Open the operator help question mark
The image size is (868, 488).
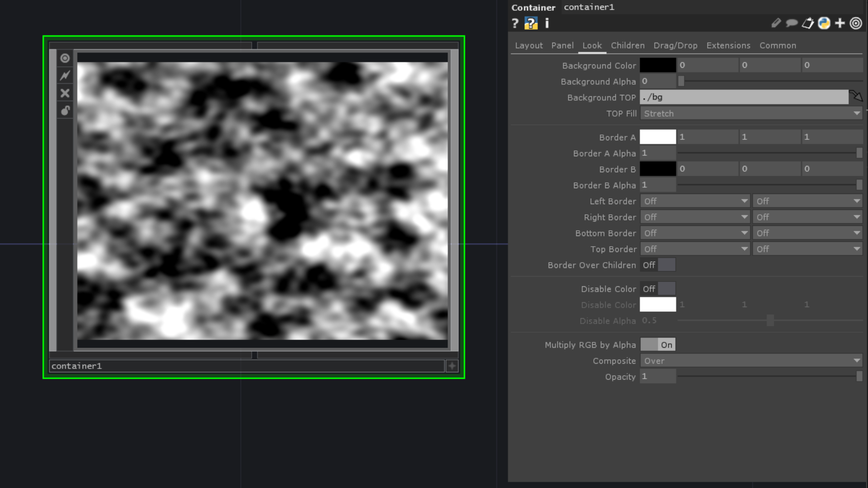click(x=515, y=23)
